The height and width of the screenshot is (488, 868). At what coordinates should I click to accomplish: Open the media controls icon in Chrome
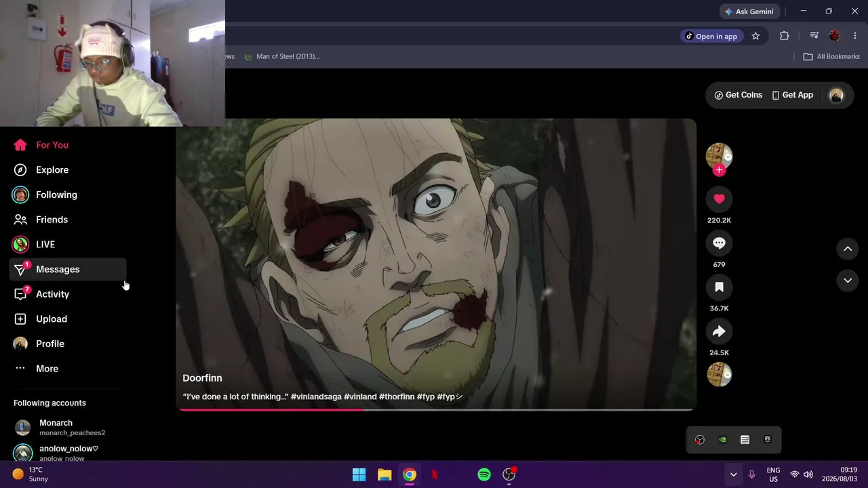[x=814, y=37]
